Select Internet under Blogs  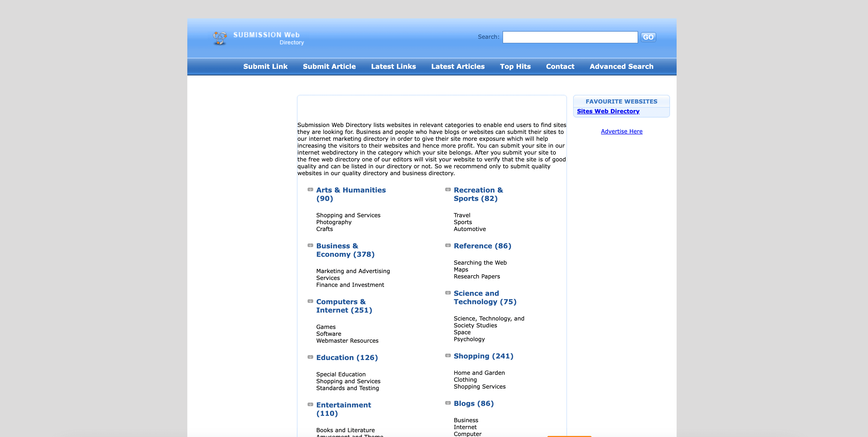(x=465, y=427)
